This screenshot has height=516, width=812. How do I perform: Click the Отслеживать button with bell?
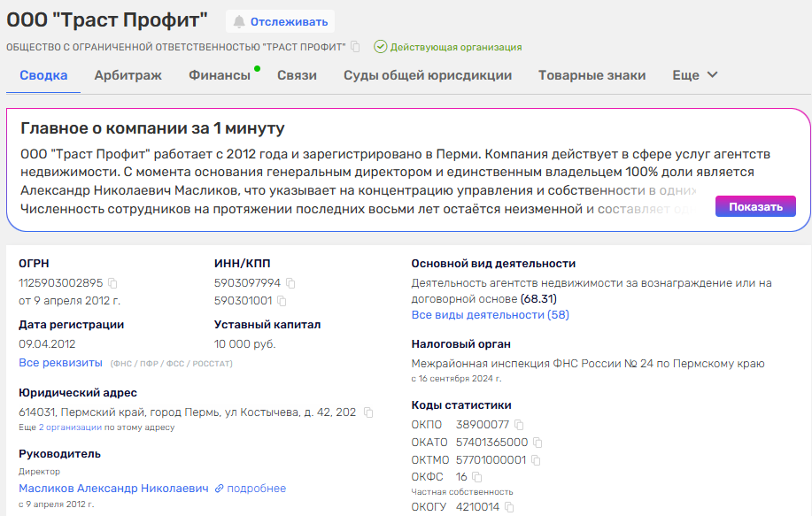coord(280,21)
